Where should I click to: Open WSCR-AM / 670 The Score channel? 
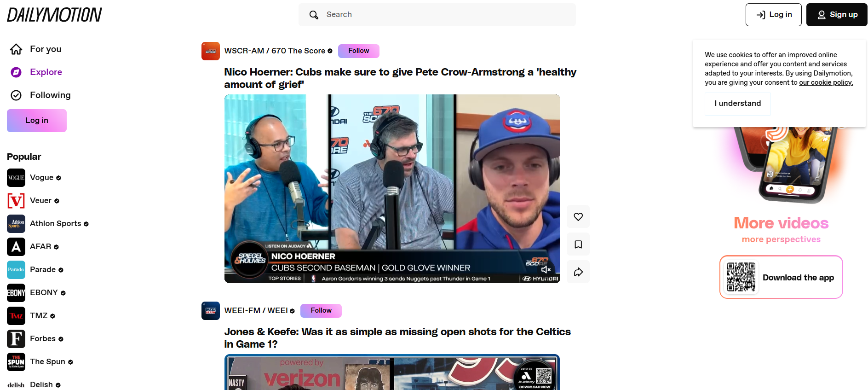275,51
